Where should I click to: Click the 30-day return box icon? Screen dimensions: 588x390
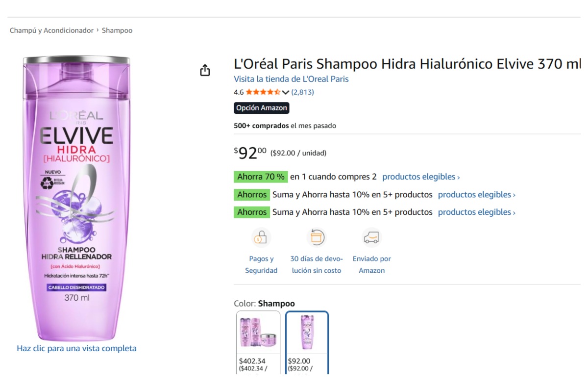pyautogui.click(x=316, y=238)
